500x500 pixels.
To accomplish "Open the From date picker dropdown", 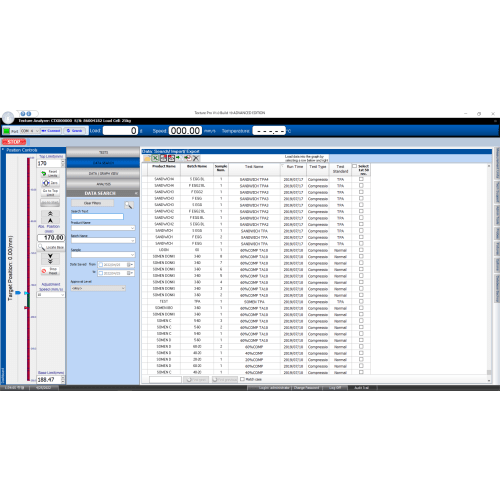I will [131, 265].
